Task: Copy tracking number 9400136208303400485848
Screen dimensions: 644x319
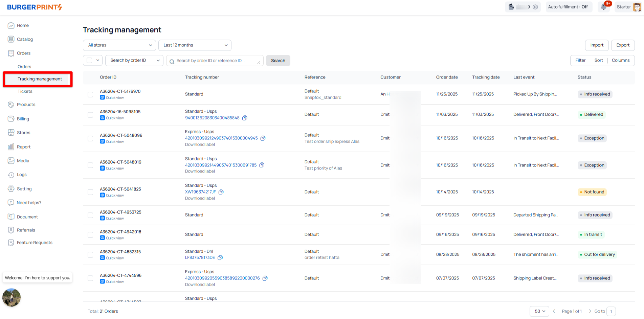Action: pos(245,118)
